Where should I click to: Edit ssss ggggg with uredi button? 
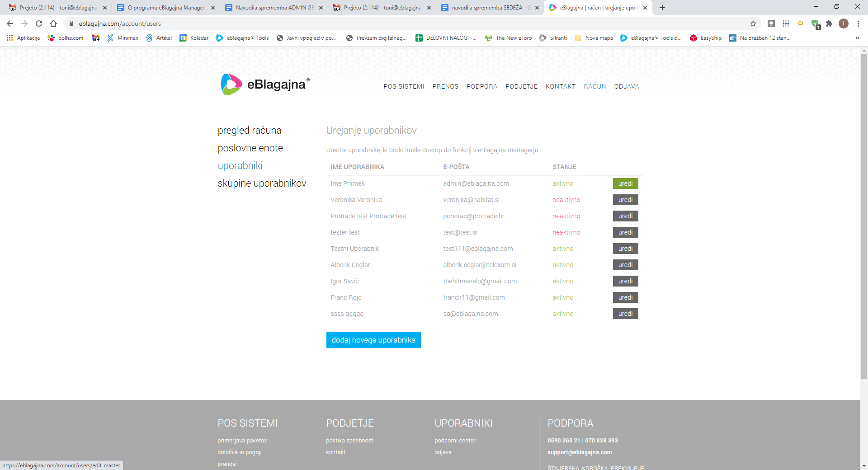pos(625,314)
